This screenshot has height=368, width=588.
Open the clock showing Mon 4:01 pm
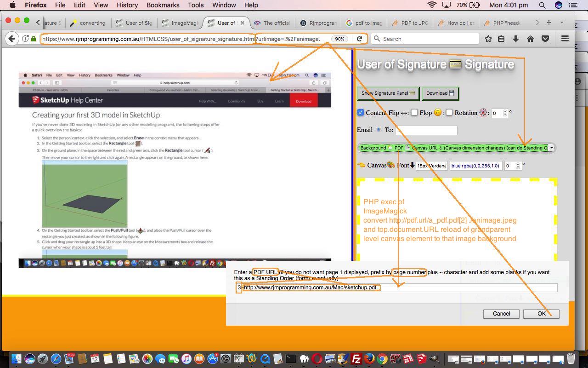coord(509,5)
